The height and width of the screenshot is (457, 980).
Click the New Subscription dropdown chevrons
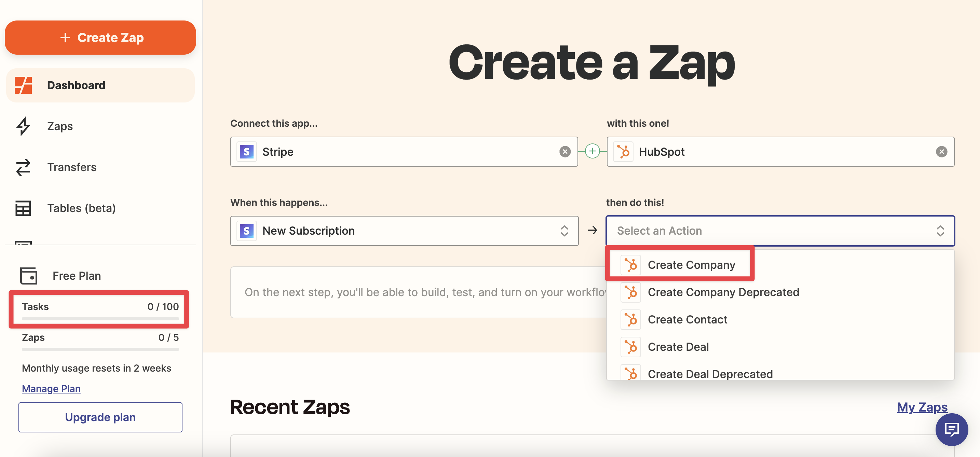coord(564,231)
